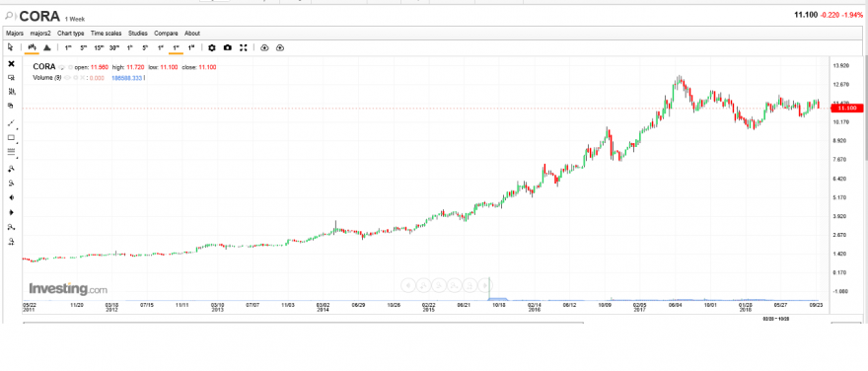Toggle CORA series visibility eye icon

62,67
